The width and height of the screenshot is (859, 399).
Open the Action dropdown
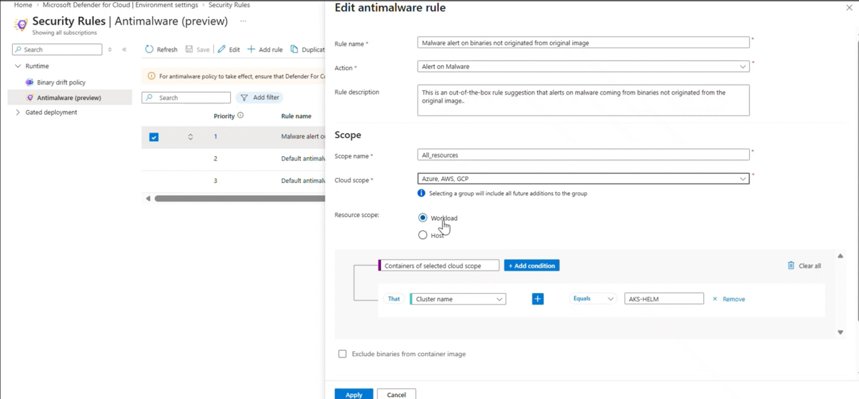[583, 66]
